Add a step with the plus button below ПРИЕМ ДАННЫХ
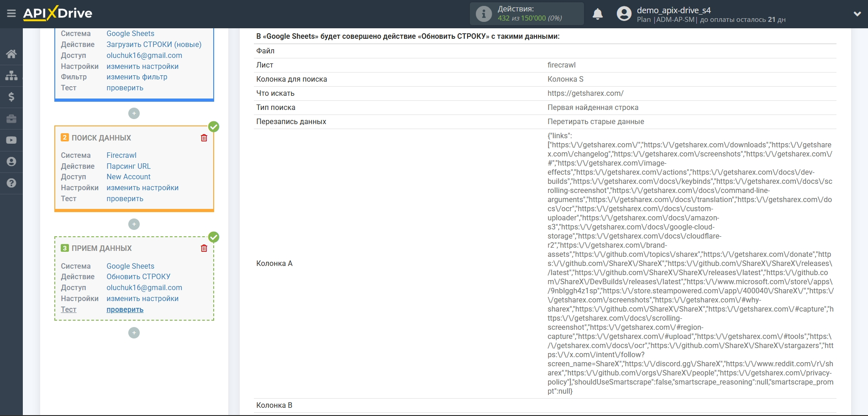 [x=134, y=333]
